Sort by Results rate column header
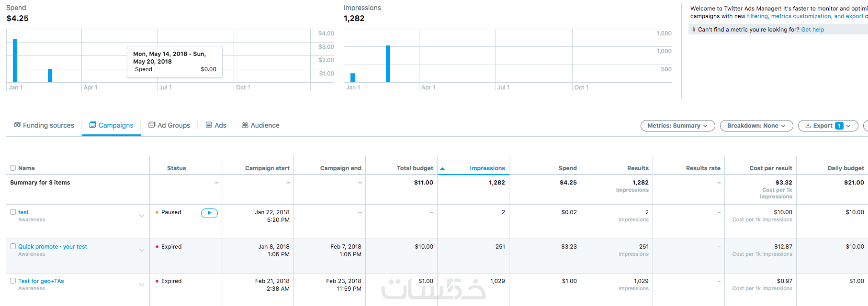 click(x=703, y=168)
